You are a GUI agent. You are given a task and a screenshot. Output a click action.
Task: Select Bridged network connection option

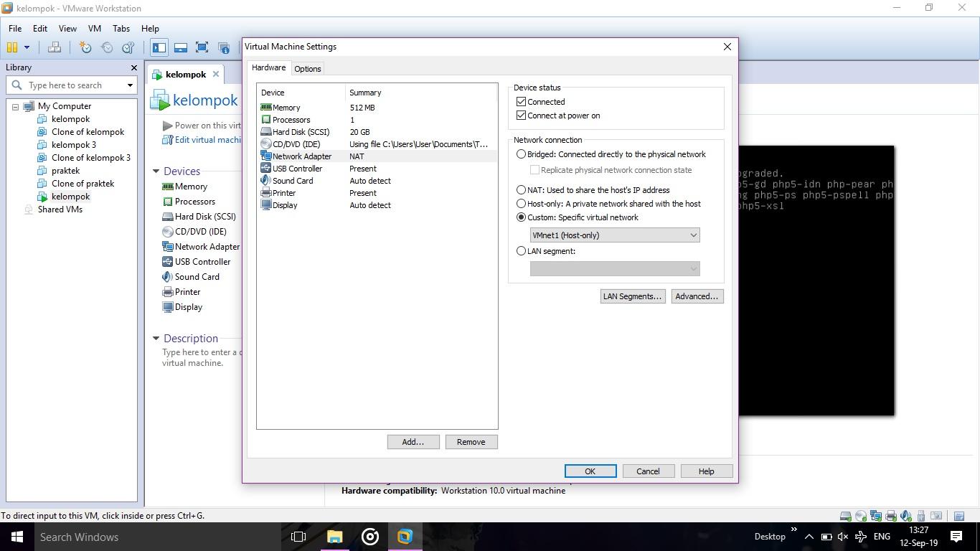coord(522,154)
